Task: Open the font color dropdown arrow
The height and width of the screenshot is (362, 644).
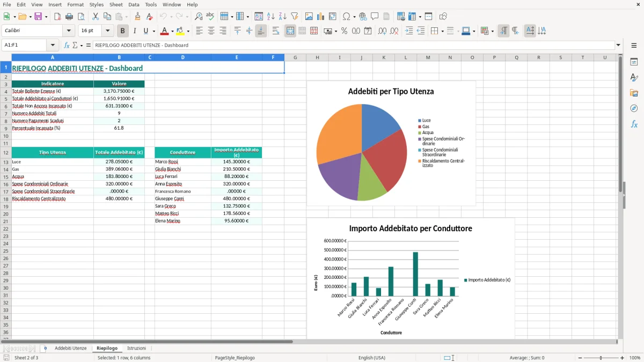Action: point(172,31)
